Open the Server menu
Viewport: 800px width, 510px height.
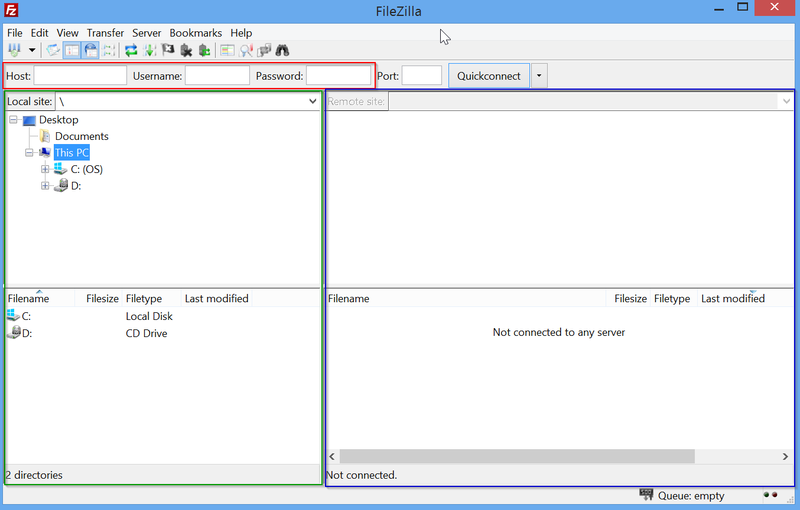coord(146,33)
